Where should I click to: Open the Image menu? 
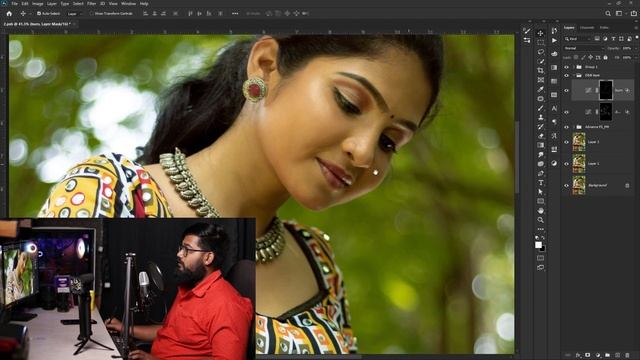38,4
